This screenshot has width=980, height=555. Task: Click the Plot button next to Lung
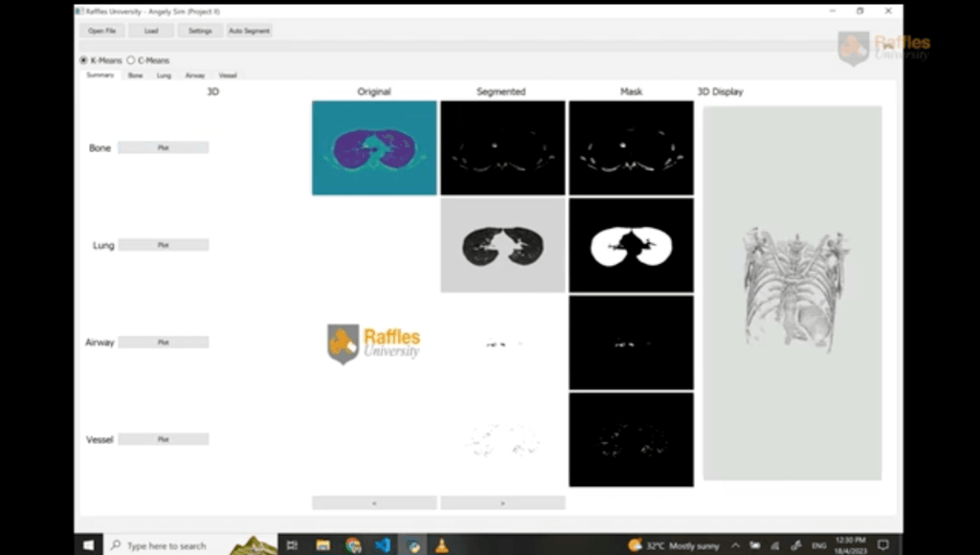pyautogui.click(x=163, y=245)
